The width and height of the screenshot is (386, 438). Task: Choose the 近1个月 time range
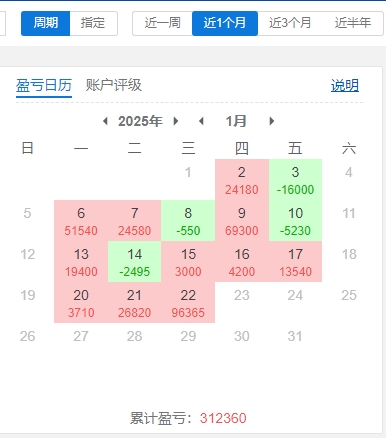pos(225,23)
